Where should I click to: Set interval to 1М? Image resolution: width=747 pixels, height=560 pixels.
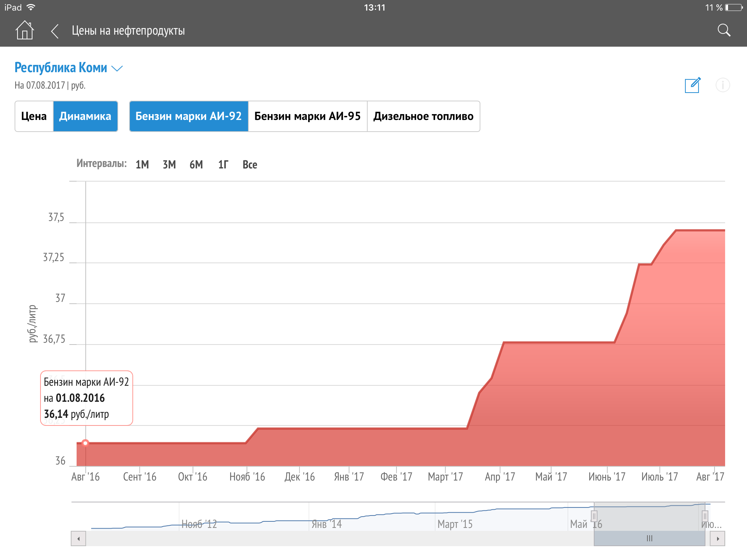[x=142, y=165]
